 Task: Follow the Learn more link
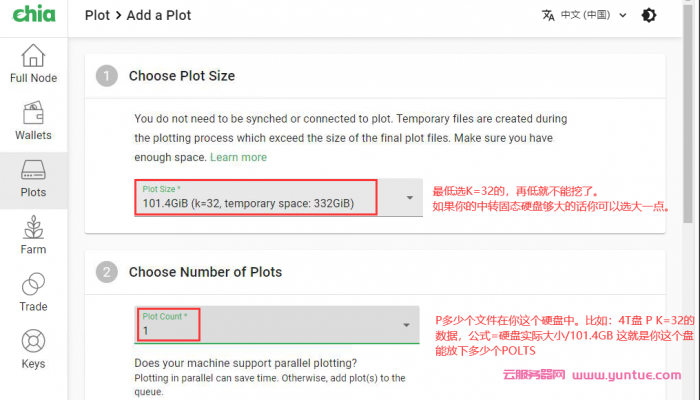pos(238,157)
